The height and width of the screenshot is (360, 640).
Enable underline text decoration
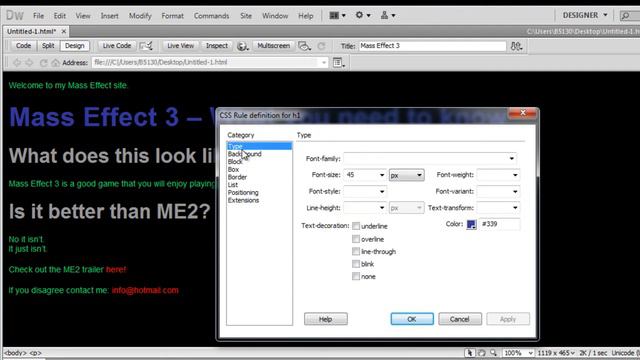pyautogui.click(x=356, y=226)
